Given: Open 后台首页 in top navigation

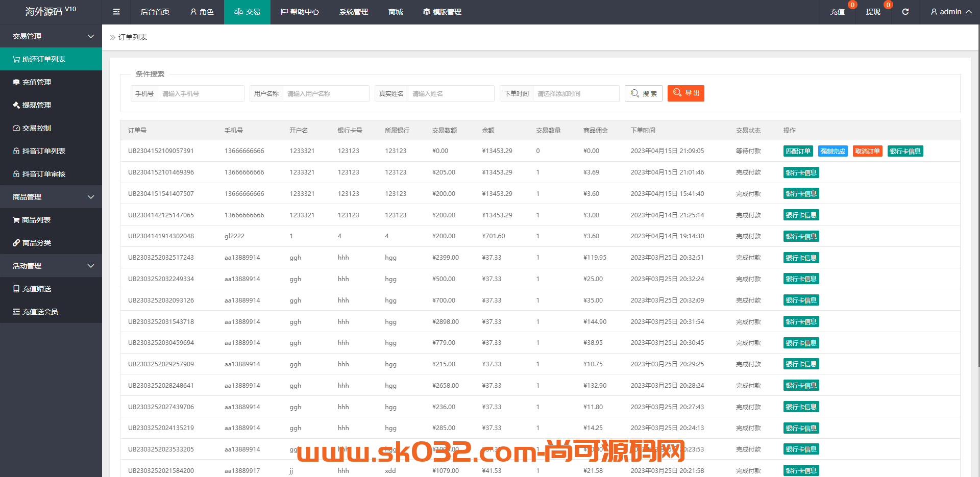Looking at the screenshot, I should tap(155, 12).
